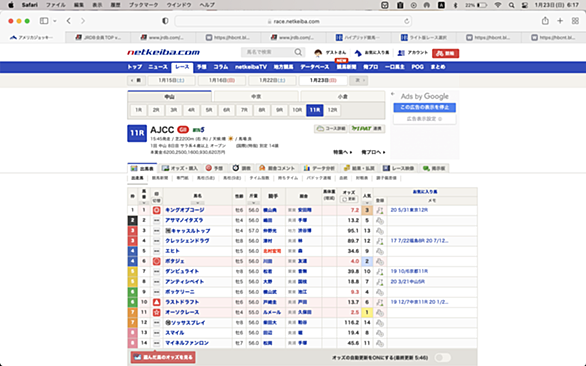Toggle the prediction mark for アンティシペイト
Image resolution: width=586 pixels, height=366 pixels.
tap(156, 282)
